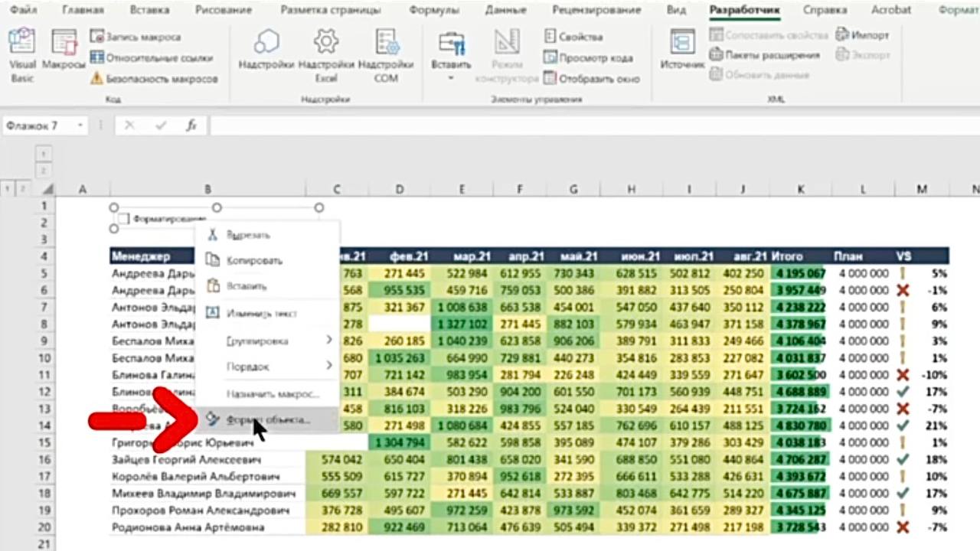Select column M header

[923, 189]
